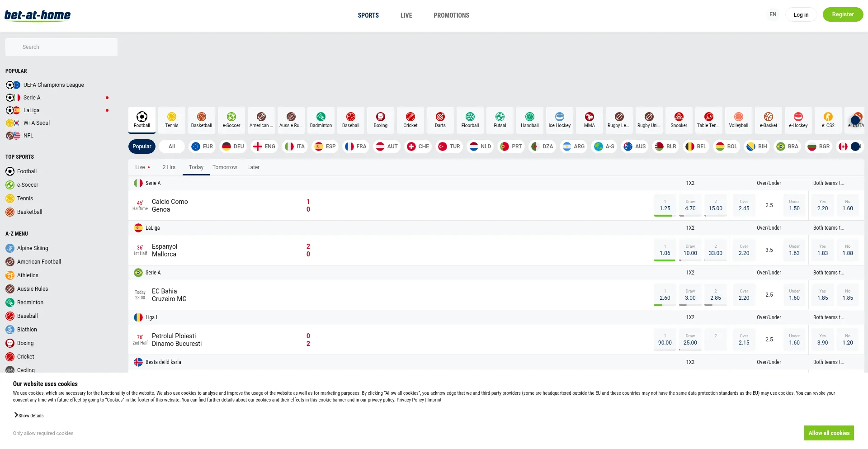Choose Only allow required cookies
The width and height of the screenshot is (868, 449).
[43, 434]
